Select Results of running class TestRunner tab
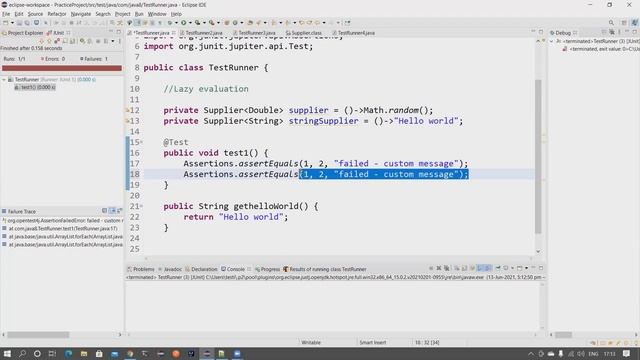The width and height of the screenshot is (640, 360). pos(325,269)
